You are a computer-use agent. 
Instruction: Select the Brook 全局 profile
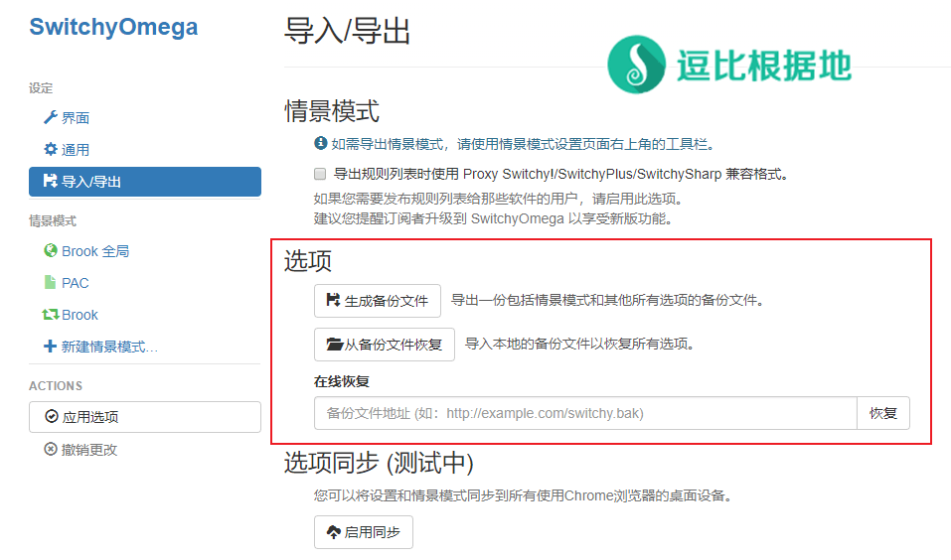point(95,251)
